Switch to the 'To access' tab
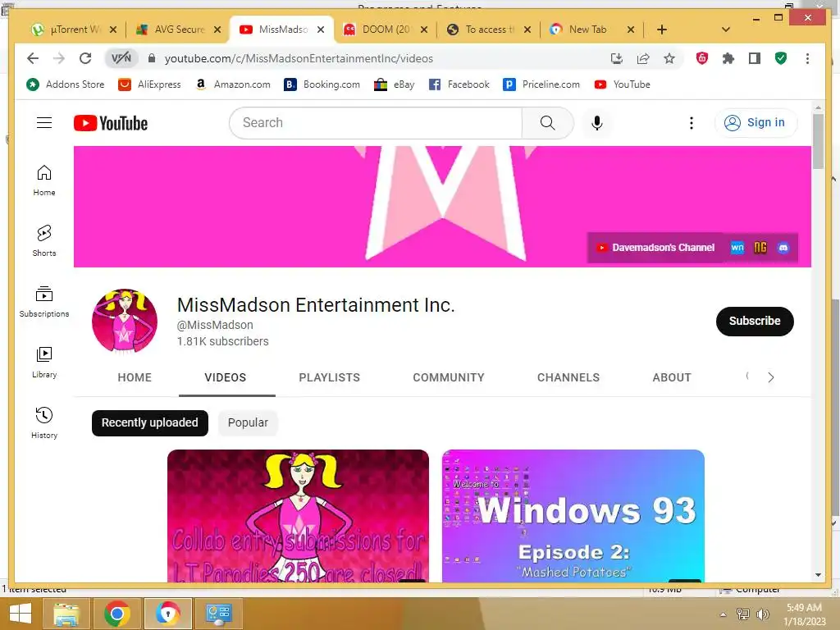 tap(489, 30)
